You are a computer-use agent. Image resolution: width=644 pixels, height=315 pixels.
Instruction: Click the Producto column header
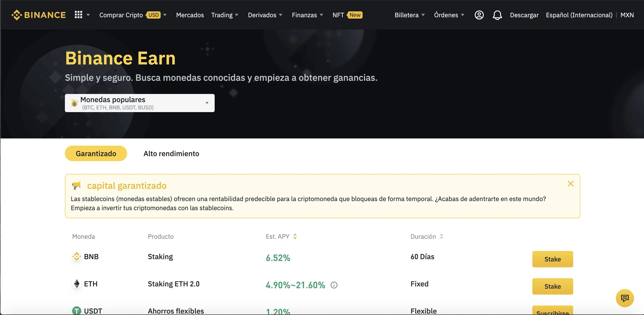(x=160, y=236)
